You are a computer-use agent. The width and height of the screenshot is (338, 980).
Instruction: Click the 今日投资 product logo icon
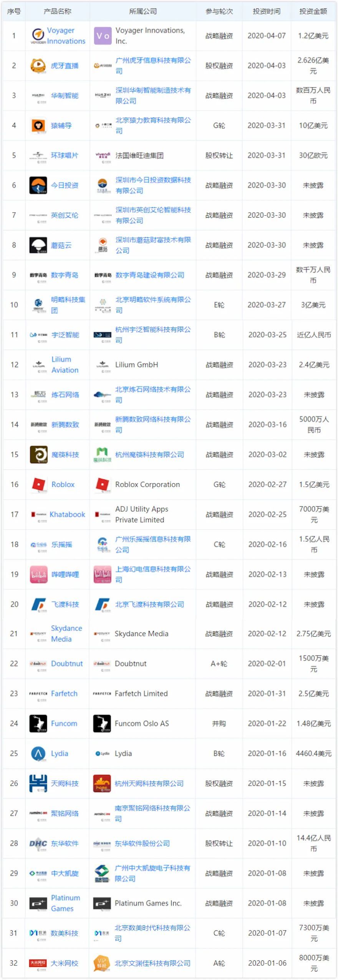[38, 185]
